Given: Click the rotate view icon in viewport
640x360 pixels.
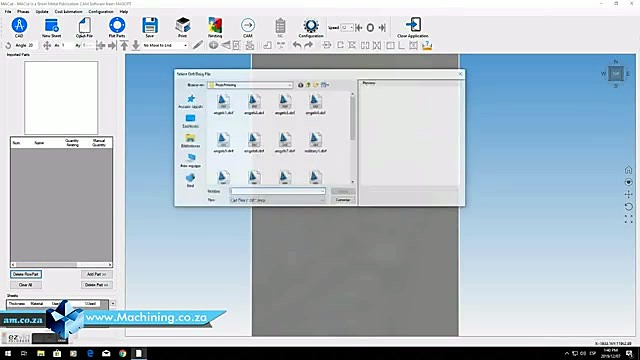Looking at the screenshot, I should [628, 207].
